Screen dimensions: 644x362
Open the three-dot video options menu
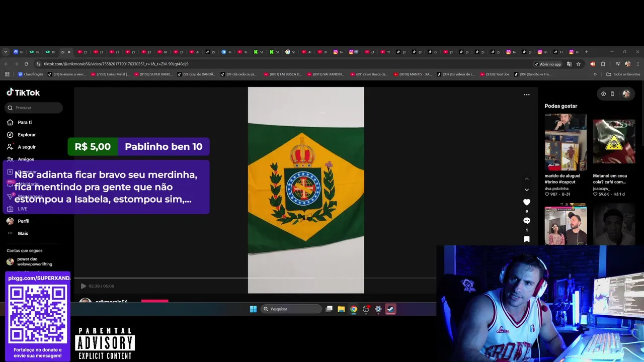[x=527, y=95]
